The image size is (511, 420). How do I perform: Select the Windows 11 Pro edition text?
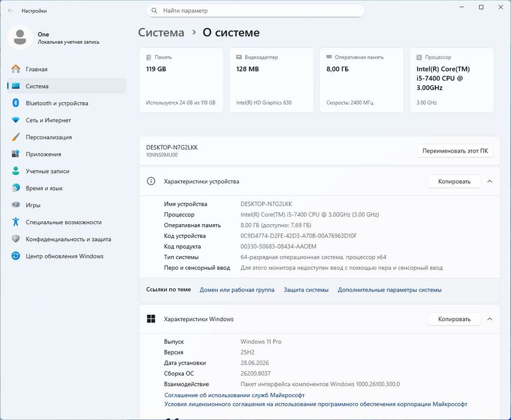261,341
